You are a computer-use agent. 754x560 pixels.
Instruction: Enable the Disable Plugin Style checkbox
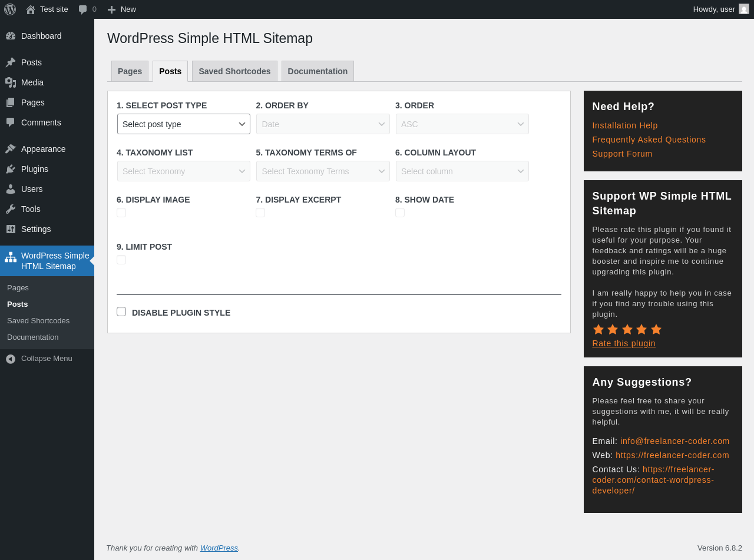tap(121, 312)
